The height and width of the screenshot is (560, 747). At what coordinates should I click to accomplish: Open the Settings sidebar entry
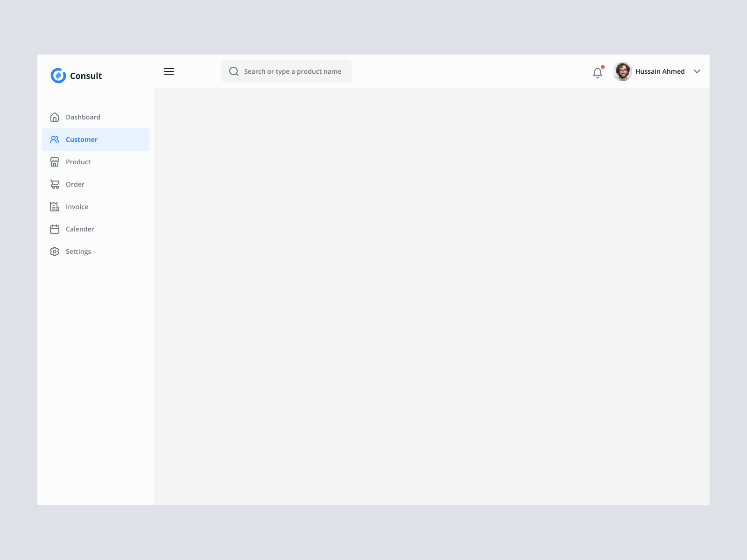coord(78,251)
